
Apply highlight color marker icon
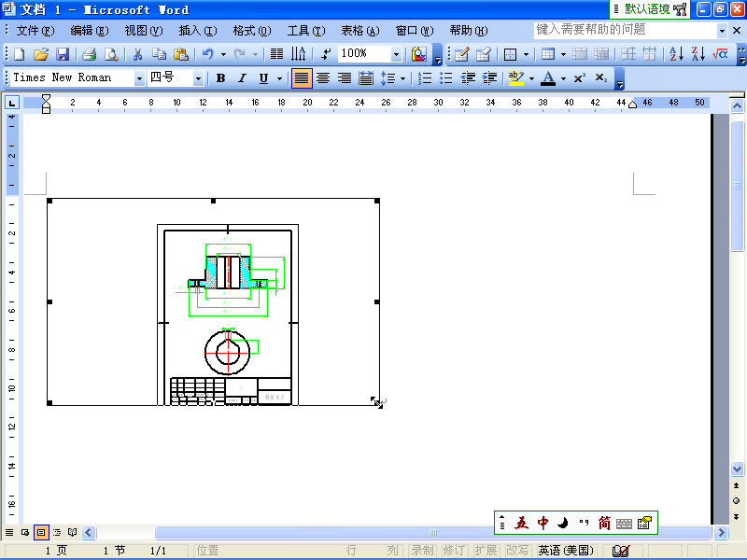pos(516,78)
